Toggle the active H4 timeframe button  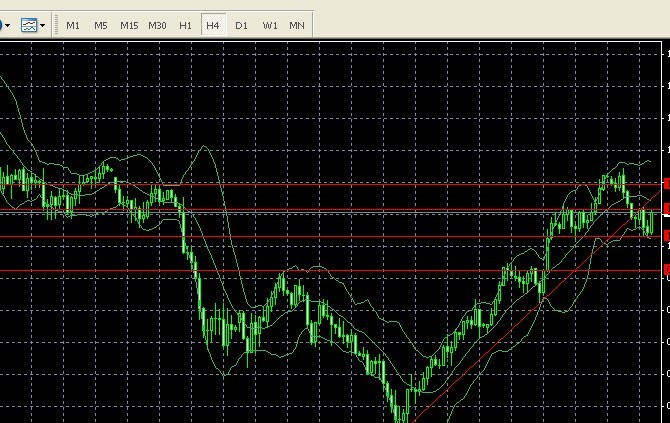(213, 26)
